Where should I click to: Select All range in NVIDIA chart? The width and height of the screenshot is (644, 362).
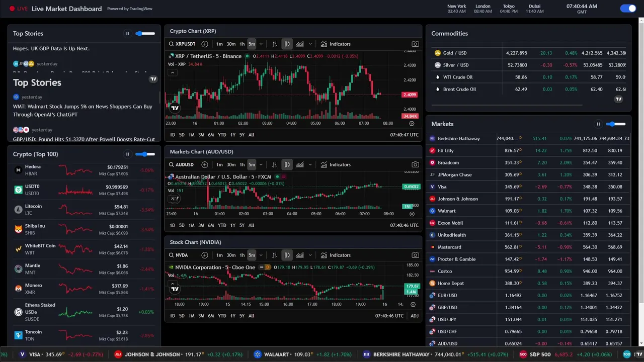click(x=251, y=316)
